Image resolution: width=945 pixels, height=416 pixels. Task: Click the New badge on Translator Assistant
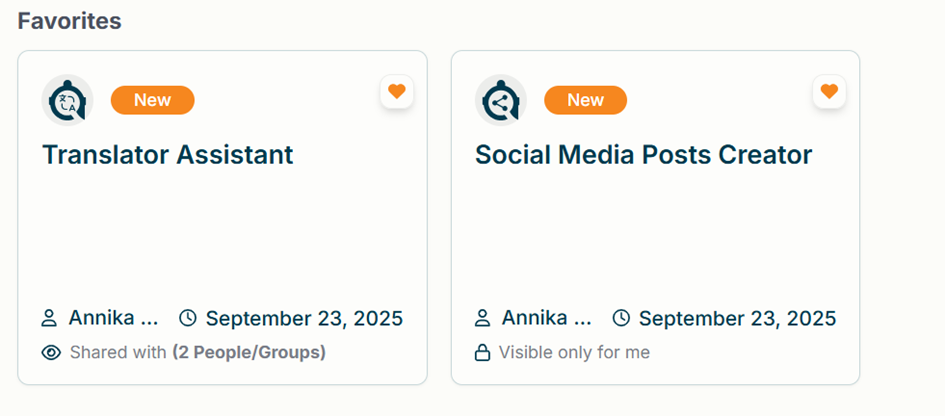coord(152,100)
